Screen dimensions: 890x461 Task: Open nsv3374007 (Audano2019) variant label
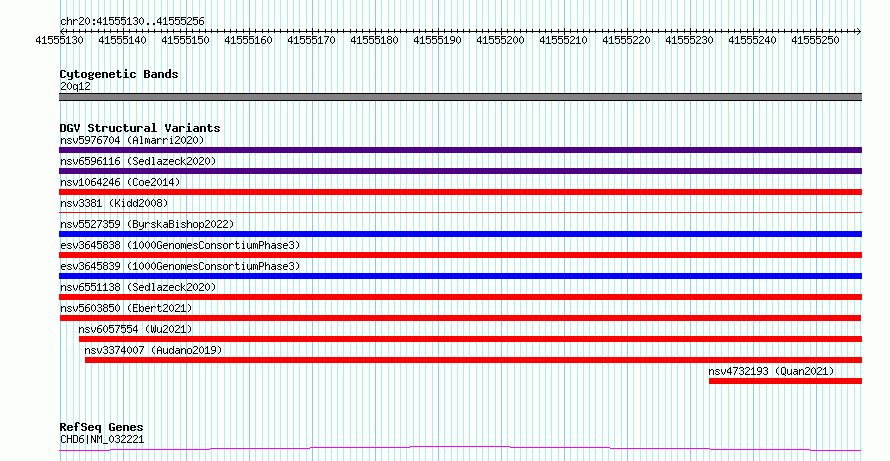coord(153,350)
